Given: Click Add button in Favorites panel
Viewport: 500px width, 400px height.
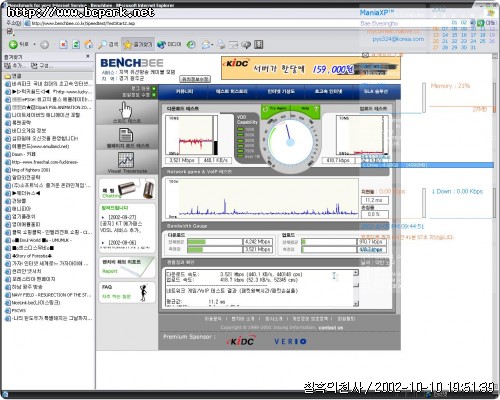Looking at the screenshot, I should tap(15, 65).
